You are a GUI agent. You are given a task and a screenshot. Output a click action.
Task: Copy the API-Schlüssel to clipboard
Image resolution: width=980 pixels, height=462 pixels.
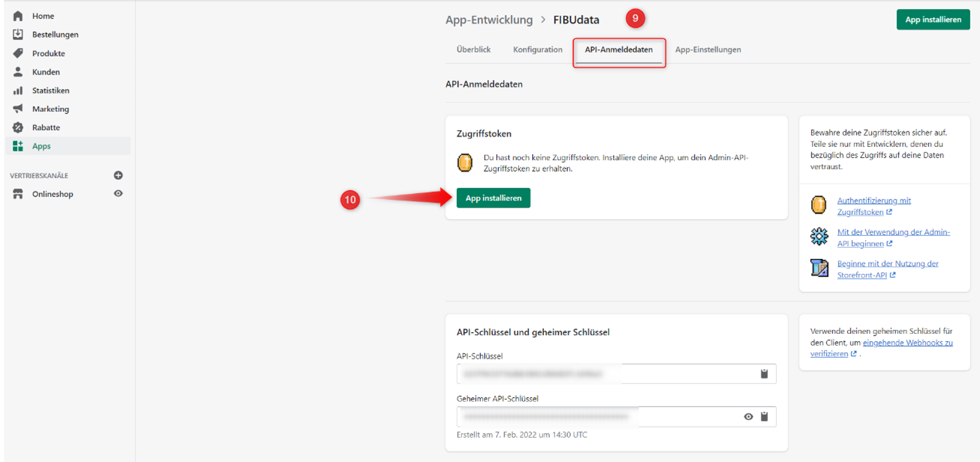click(764, 374)
